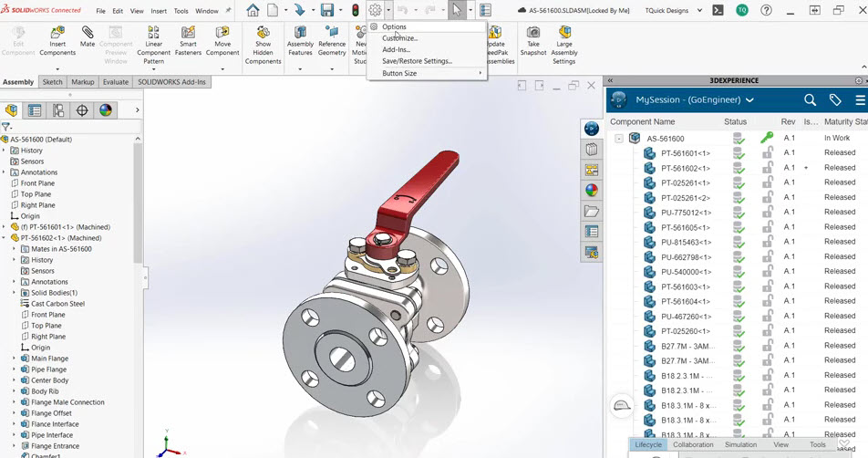Toggle the lock icon for PT-561602<1>
Image resolution: width=868 pixels, height=458 pixels.
[x=768, y=168]
